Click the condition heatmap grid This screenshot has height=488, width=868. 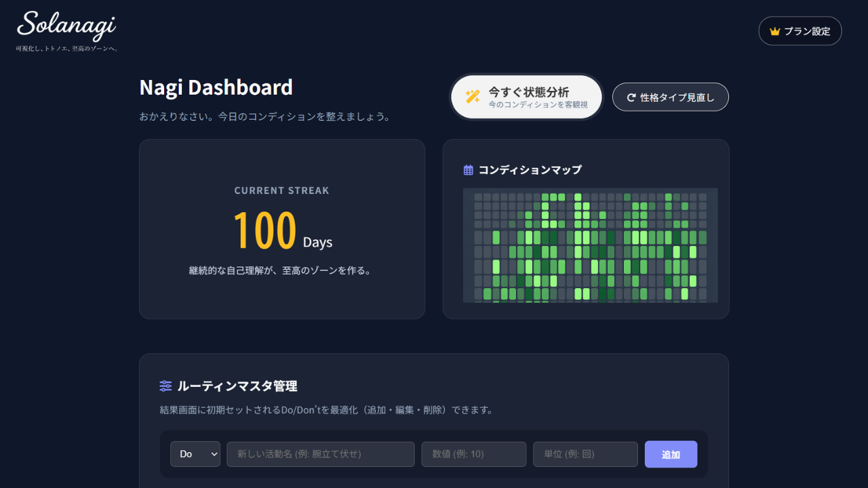[590, 245]
